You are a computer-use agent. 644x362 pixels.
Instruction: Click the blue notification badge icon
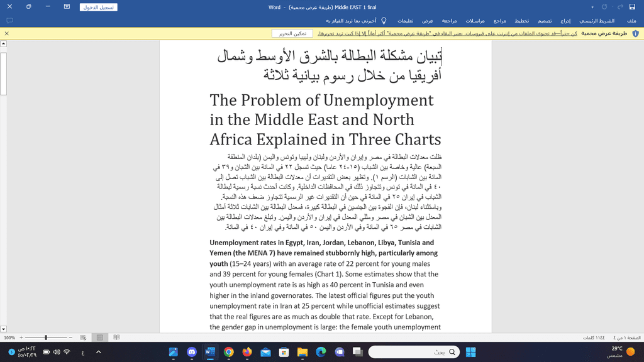click(x=11, y=352)
